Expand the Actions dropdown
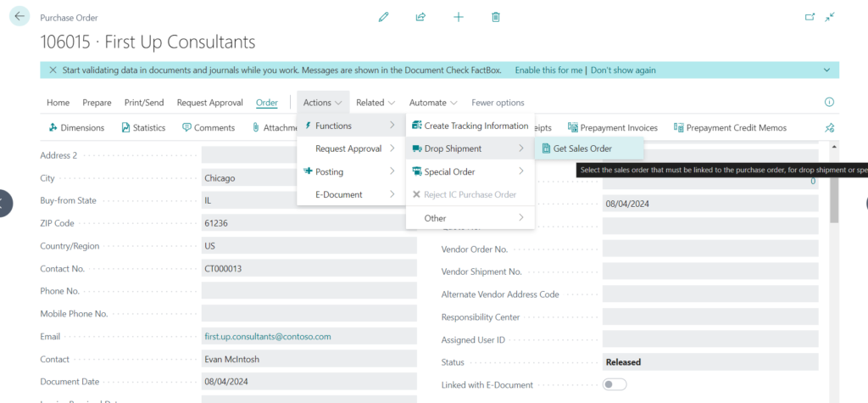868x403 pixels. tap(323, 103)
